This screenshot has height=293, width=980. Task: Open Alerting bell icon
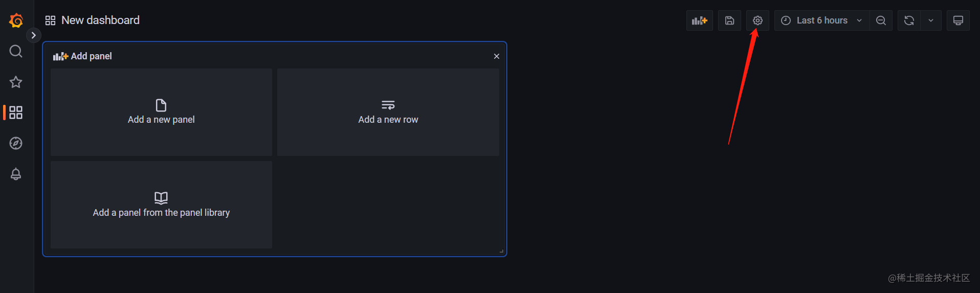click(x=16, y=174)
